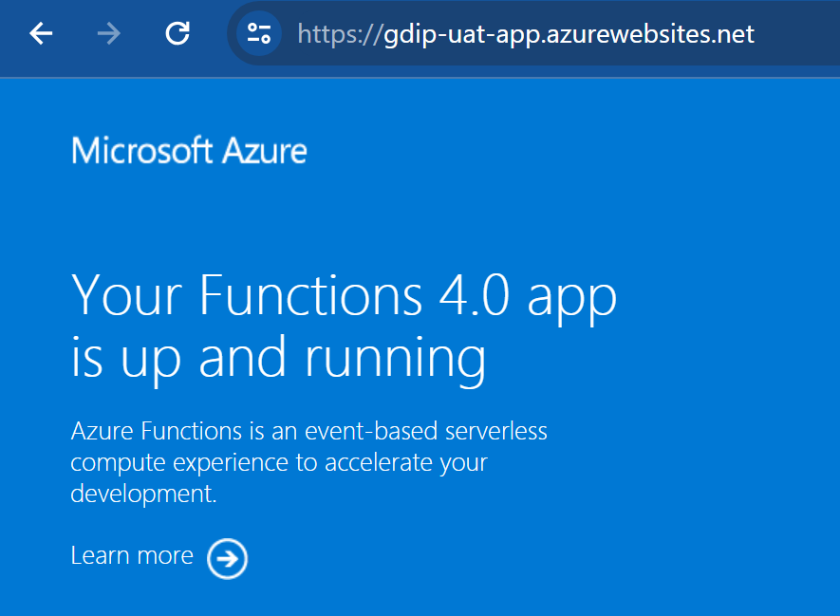Click the Microsoft Azure logo text
This screenshot has height=616, width=840.
click(189, 150)
